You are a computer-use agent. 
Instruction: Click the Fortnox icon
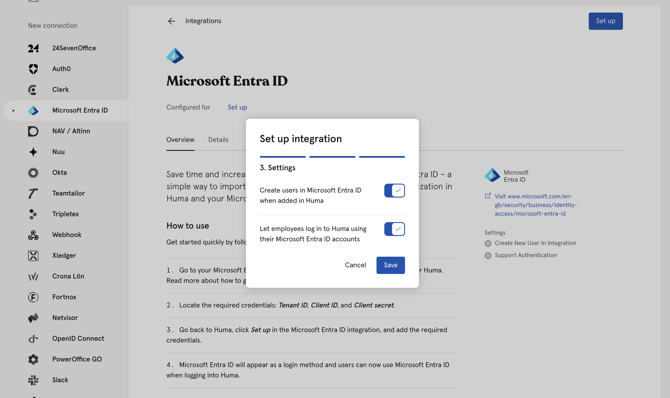33,297
